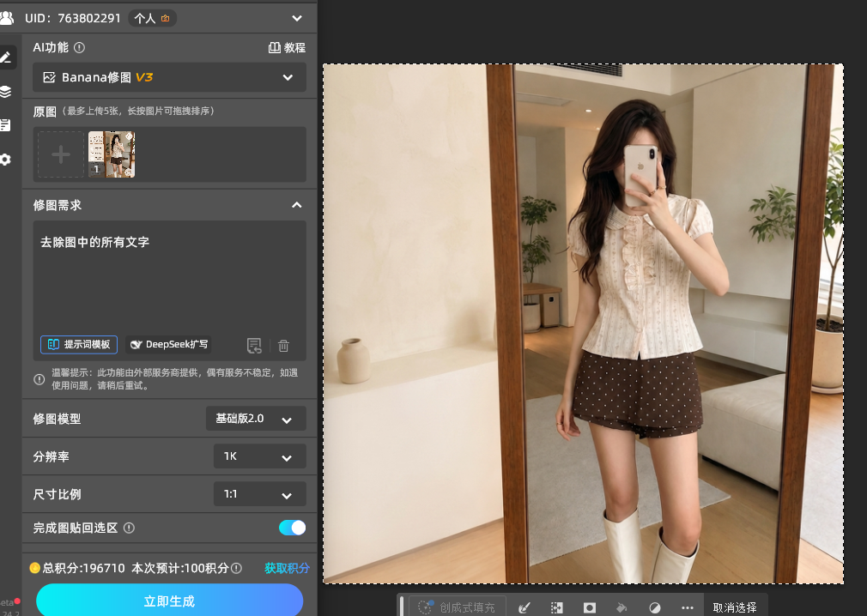Open the three-dots more options in taskbar

(x=688, y=607)
